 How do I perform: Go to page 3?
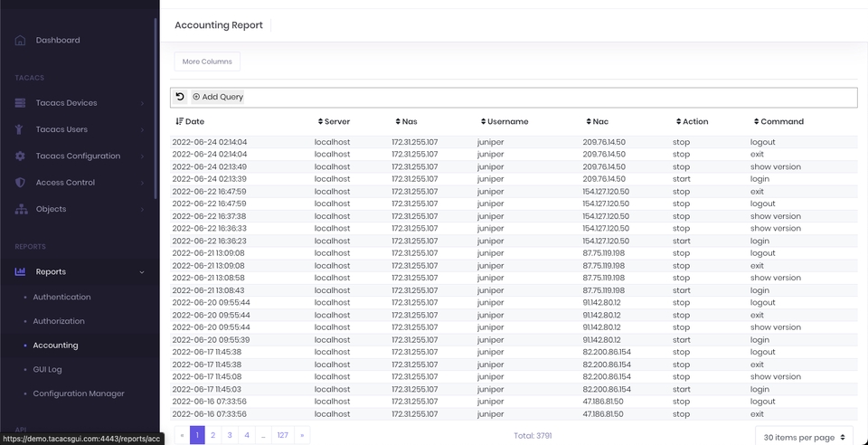tap(230, 435)
